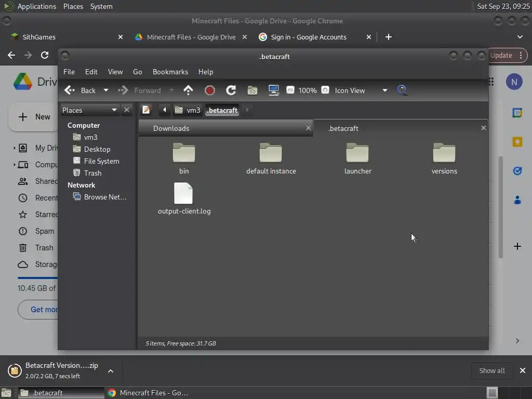Select the .betacraft path button
The width and height of the screenshot is (532, 399).
pyautogui.click(x=222, y=110)
